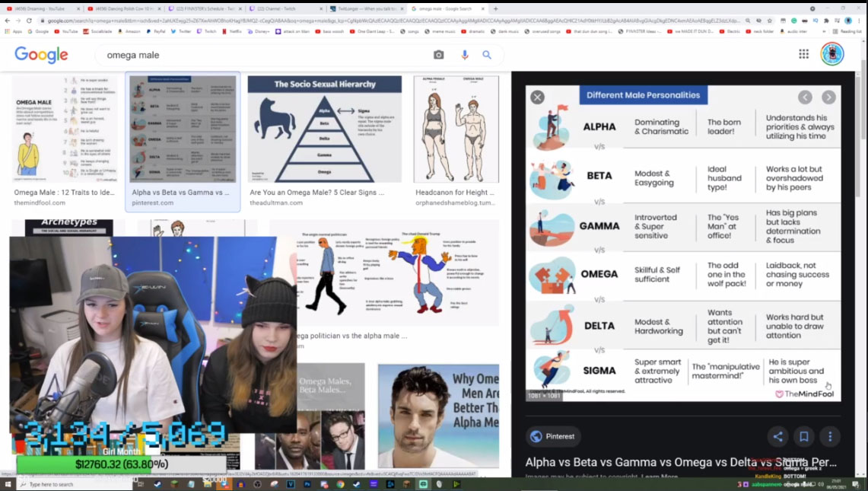The image size is (868, 491).
Task: Reload the current page
Action: [29, 21]
